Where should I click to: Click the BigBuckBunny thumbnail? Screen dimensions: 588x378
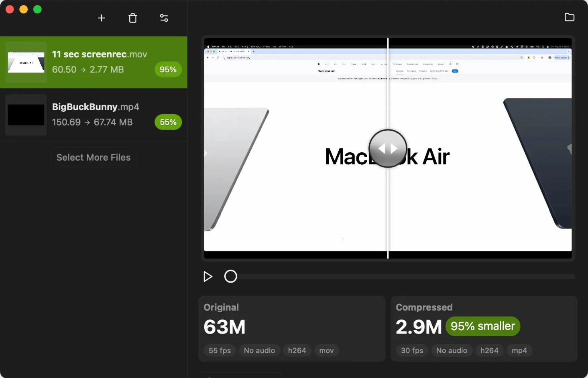(x=26, y=115)
